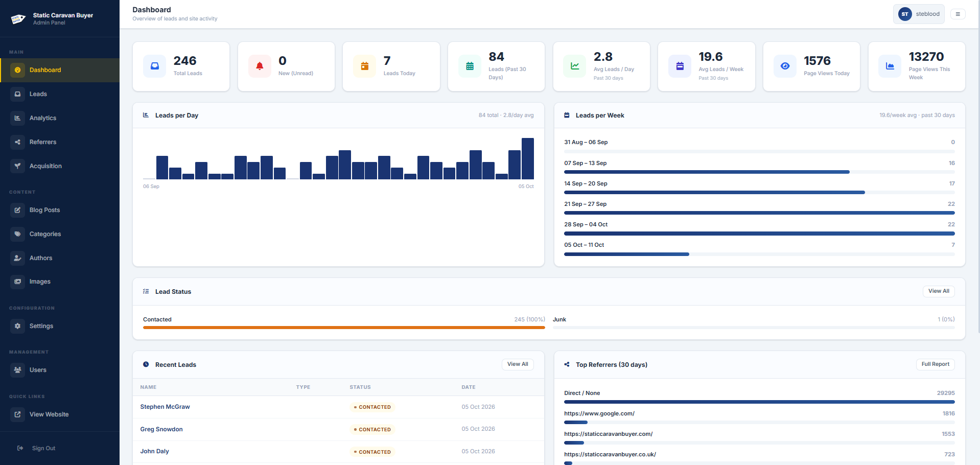Screen dimensions: 980x465
Task: Click the Authors user-edit icon
Action: click(18, 258)
